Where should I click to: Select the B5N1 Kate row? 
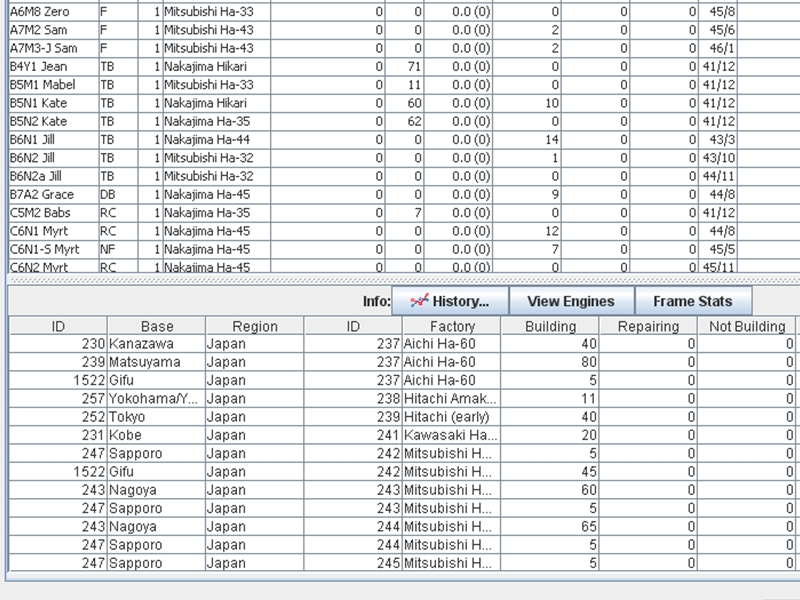pos(403,103)
